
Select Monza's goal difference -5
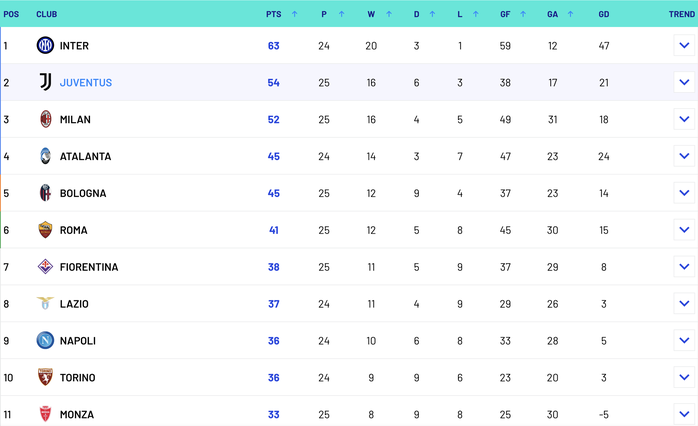[x=604, y=414]
